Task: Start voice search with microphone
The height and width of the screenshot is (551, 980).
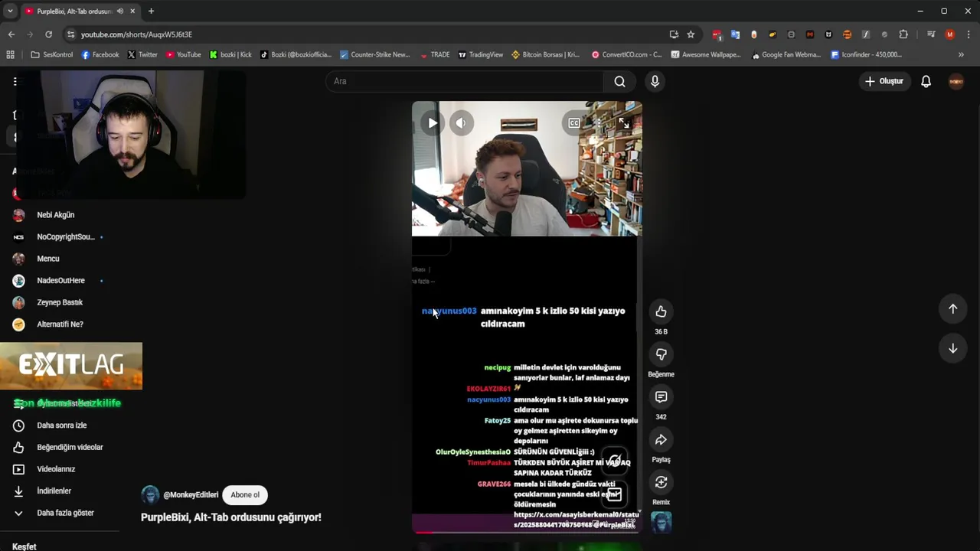Action: coord(655,81)
